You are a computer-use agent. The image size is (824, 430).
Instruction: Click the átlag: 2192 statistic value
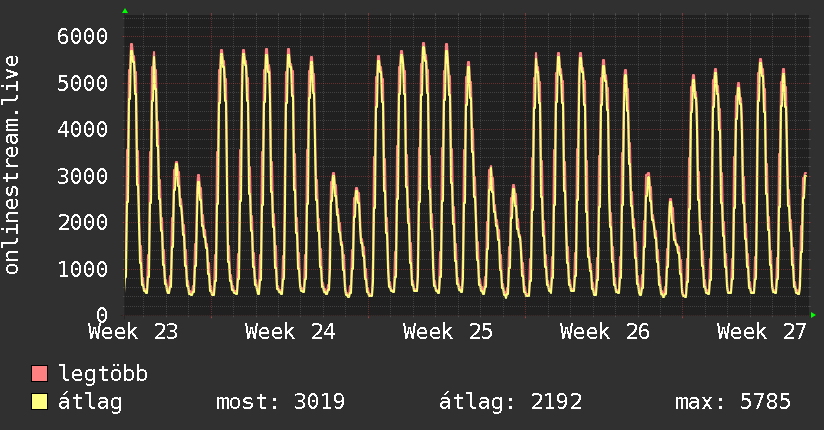coord(511,402)
